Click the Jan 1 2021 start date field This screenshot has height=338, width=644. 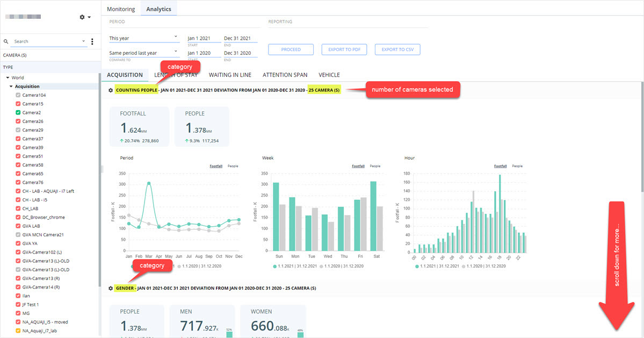pyautogui.click(x=204, y=38)
